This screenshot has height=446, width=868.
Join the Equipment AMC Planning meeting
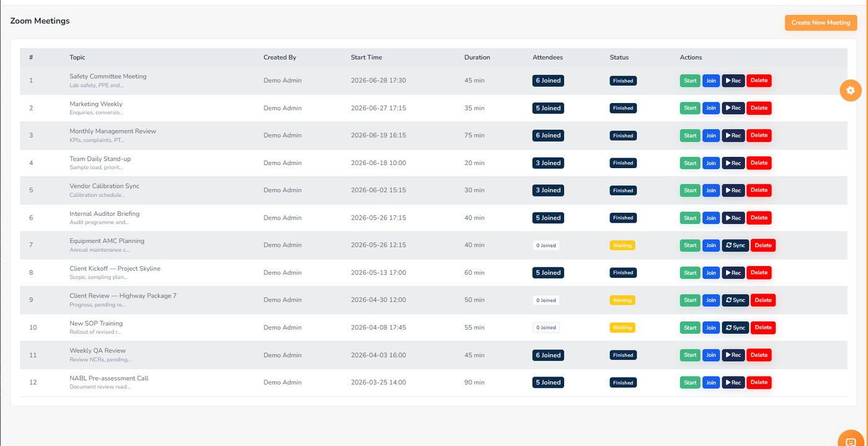[711, 245]
